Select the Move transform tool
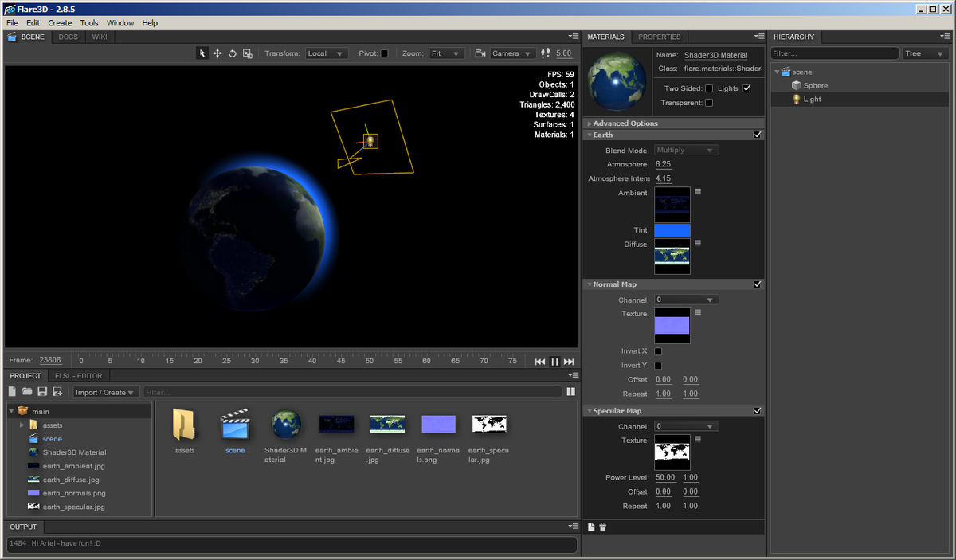Screen dimensions: 956x560 tap(217, 53)
